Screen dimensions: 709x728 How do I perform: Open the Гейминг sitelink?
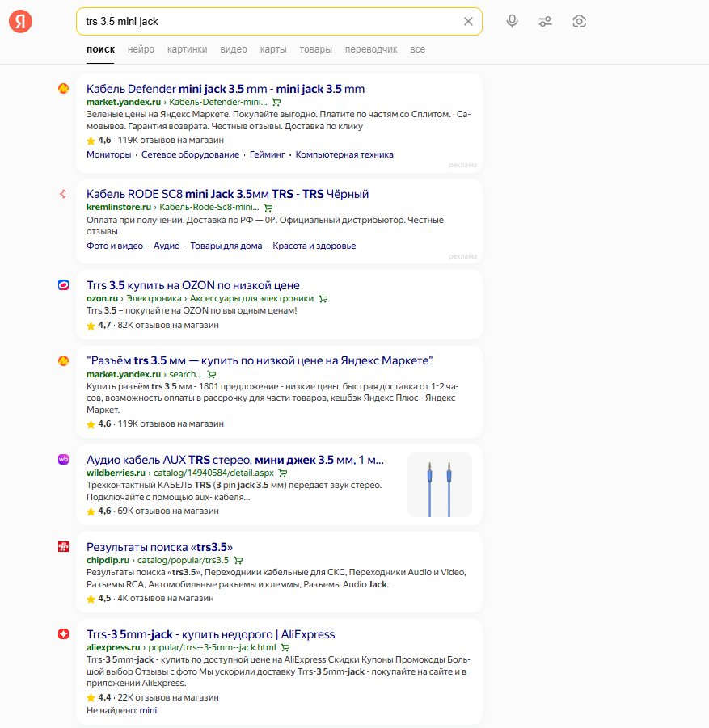[267, 154]
